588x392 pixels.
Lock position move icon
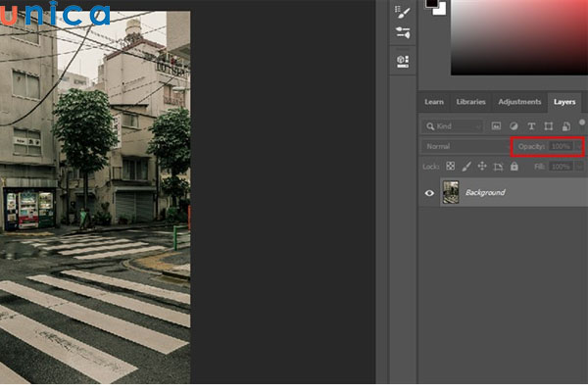coord(482,166)
